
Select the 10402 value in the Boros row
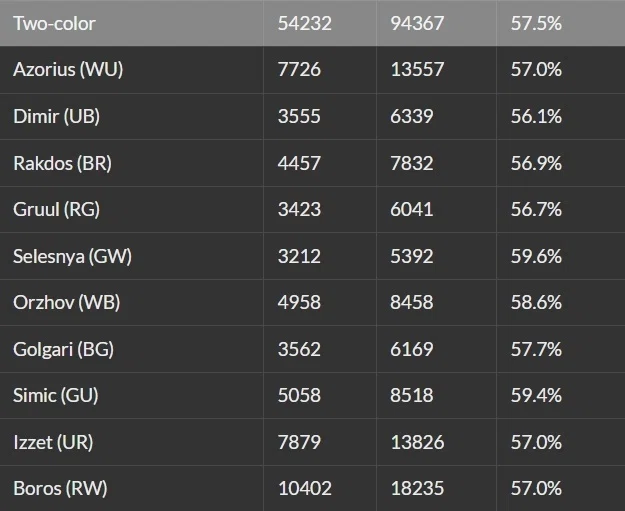tap(305, 489)
